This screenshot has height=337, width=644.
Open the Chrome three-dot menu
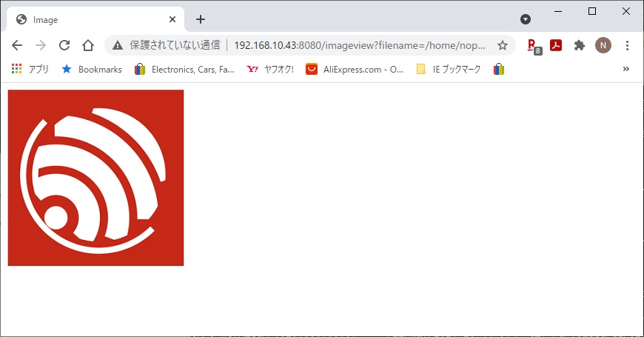pos(627,45)
